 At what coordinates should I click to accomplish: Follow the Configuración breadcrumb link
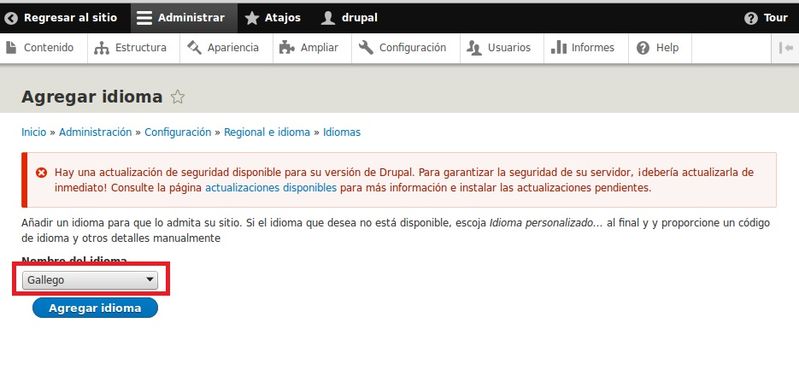[178, 132]
